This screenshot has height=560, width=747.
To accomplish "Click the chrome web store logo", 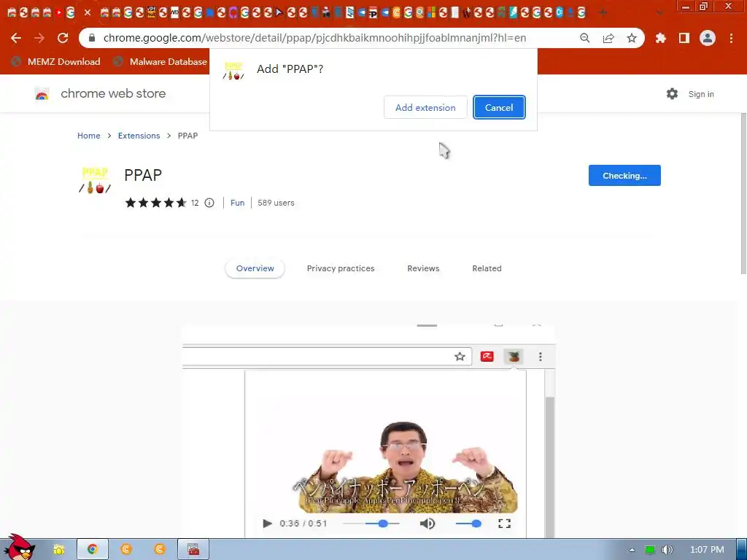I will coord(101,94).
